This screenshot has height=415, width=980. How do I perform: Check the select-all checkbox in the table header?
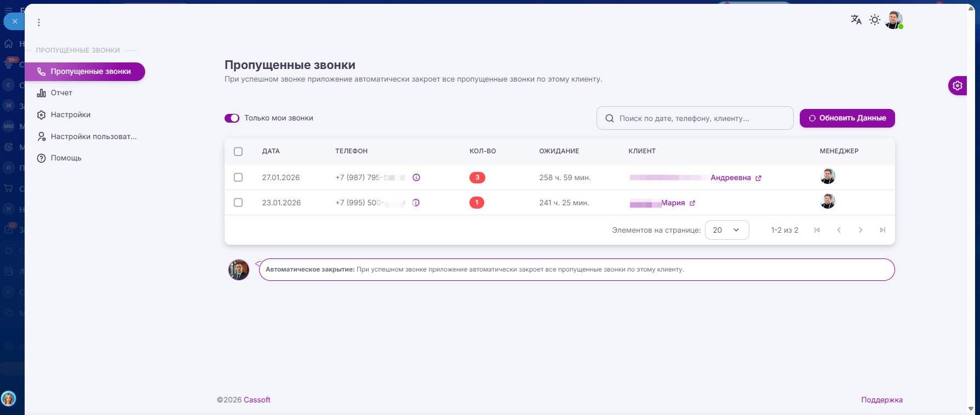[x=238, y=152]
